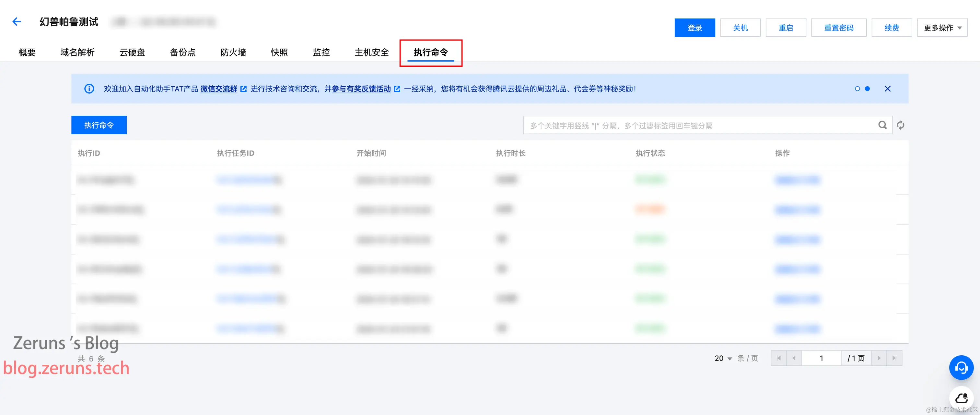Switch to the 监控 tab
The width and height of the screenshot is (980, 415).
(321, 52)
